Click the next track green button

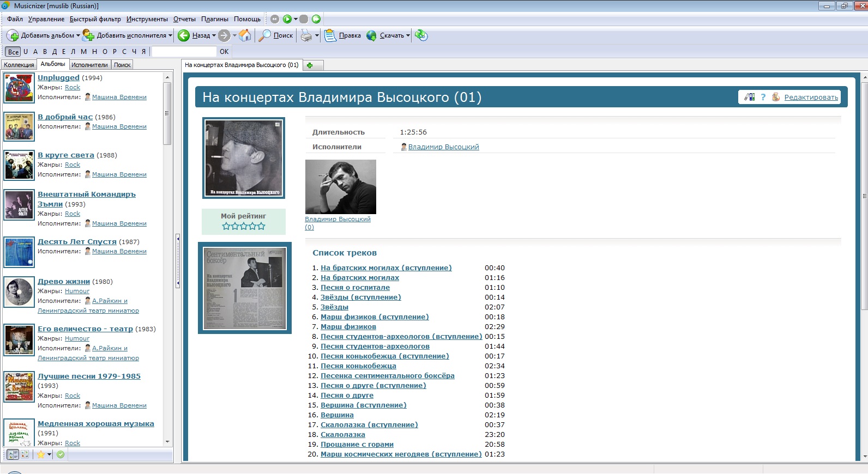316,19
